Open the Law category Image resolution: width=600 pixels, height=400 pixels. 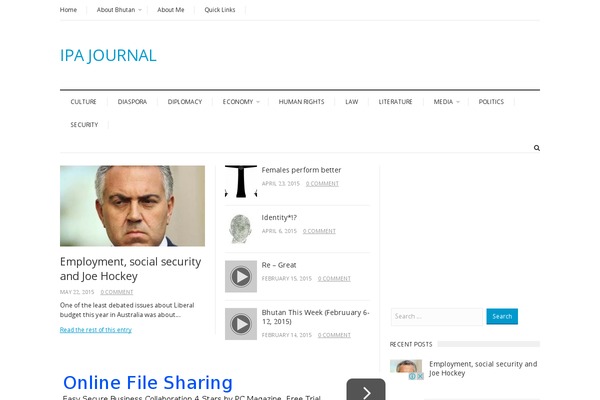pos(352,102)
